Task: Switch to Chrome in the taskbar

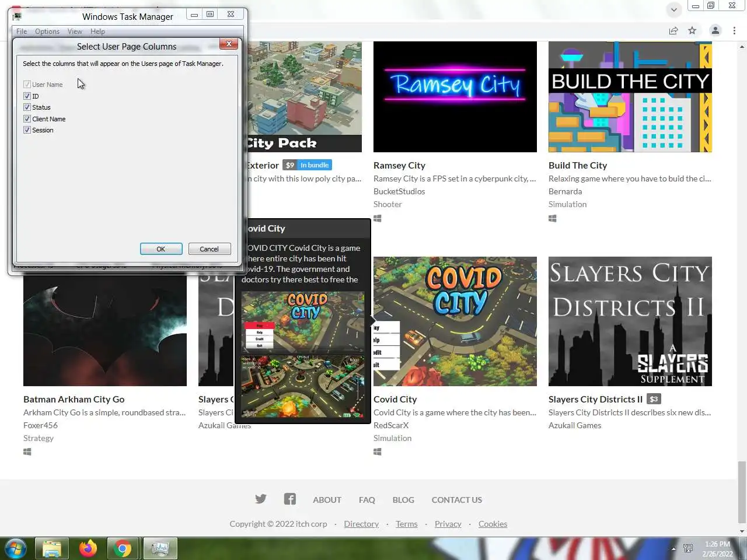Action: 123,549
